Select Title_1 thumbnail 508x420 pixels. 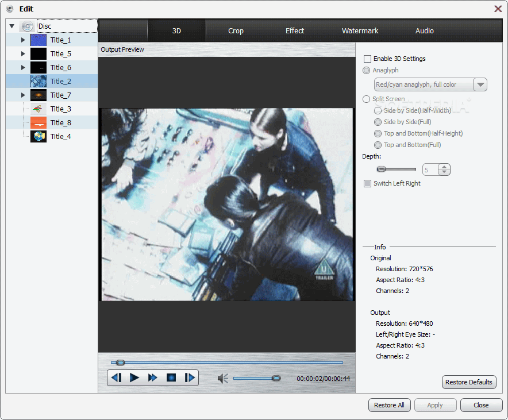pos(39,40)
